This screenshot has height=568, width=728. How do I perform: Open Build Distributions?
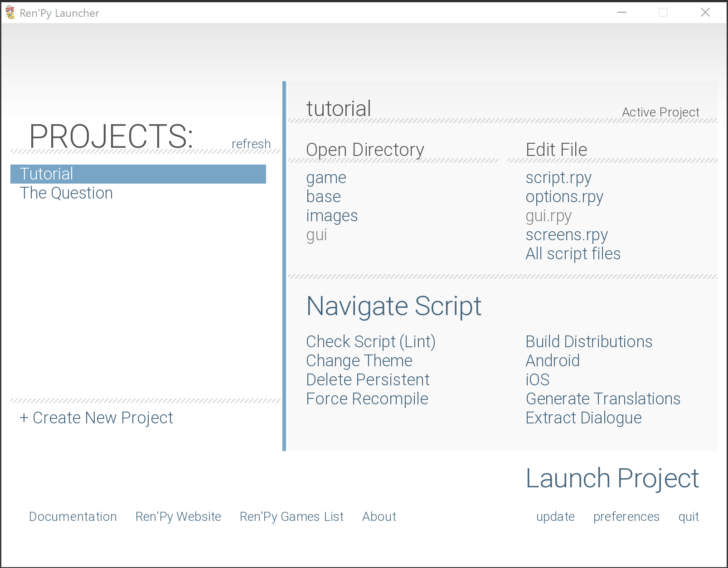coord(589,341)
